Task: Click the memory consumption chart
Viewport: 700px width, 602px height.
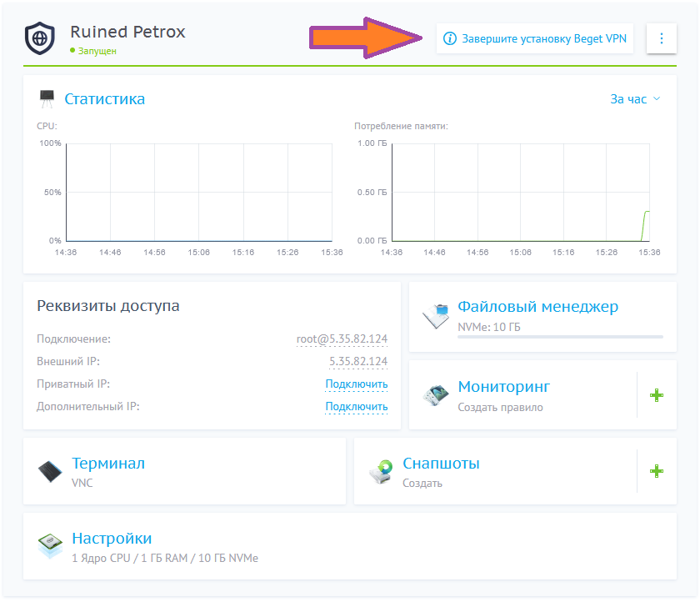Action: click(x=521, y=193)
